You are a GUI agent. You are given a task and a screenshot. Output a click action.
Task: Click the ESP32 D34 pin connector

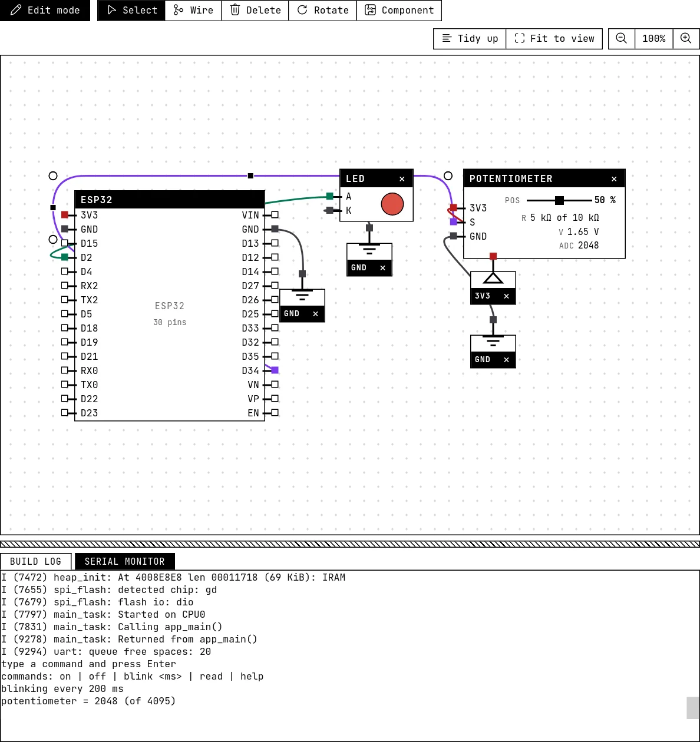[275, 370]
